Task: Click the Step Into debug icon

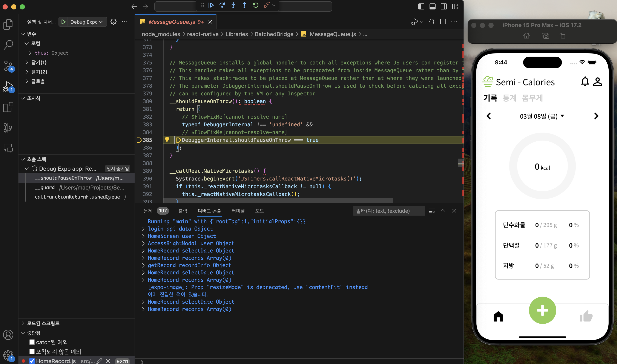Action: point(233,5)
